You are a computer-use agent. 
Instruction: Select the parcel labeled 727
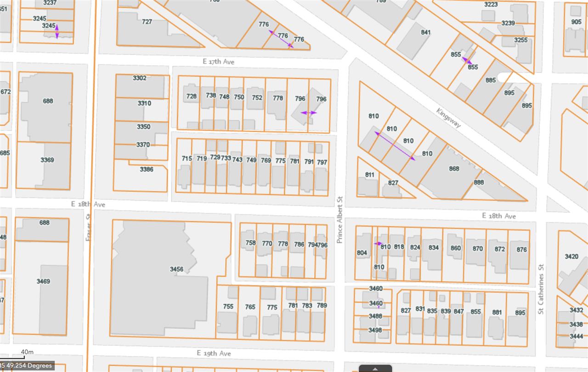click(147, 22)
